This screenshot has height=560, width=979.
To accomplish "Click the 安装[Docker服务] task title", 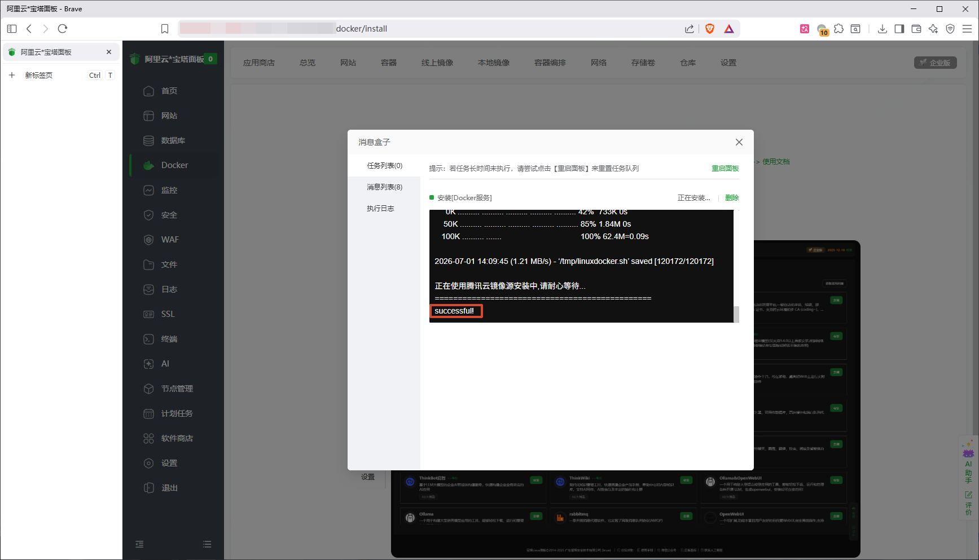I will click(464, 198).
